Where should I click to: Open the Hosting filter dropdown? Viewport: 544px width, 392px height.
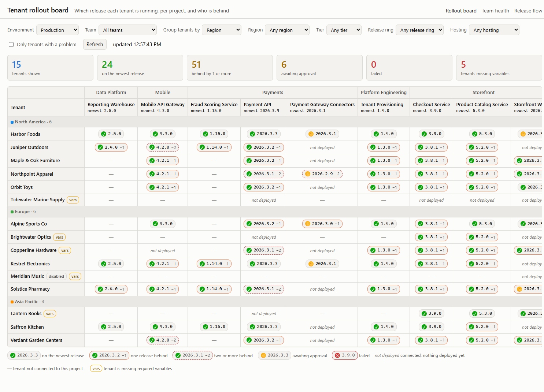click(x=494, y=30)
